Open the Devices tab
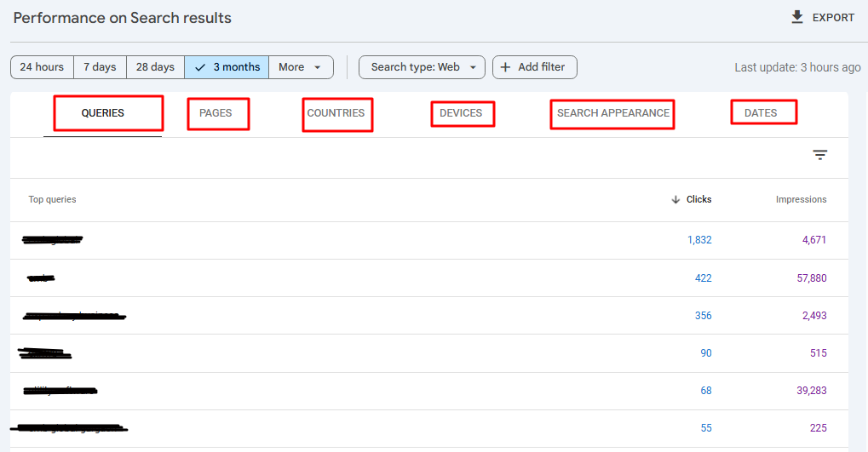 (461, 113)
